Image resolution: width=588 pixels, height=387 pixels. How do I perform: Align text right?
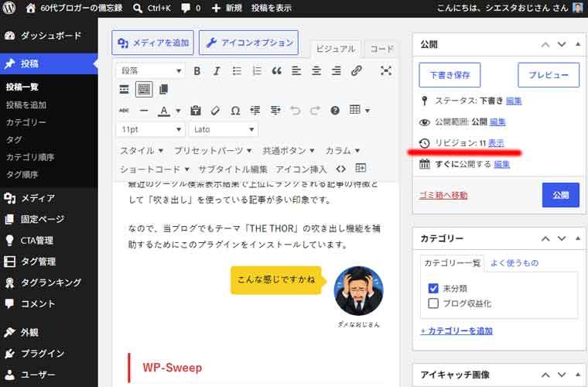click(x=336, y=70)
